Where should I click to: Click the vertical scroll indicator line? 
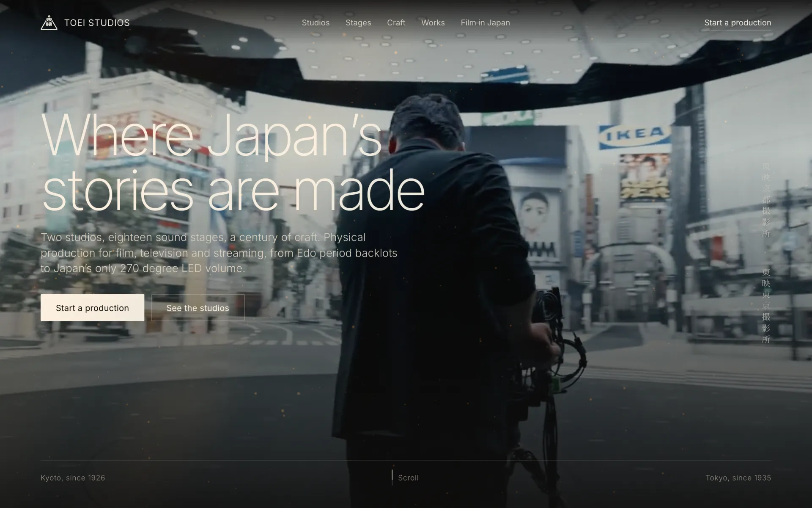(392, 478)
